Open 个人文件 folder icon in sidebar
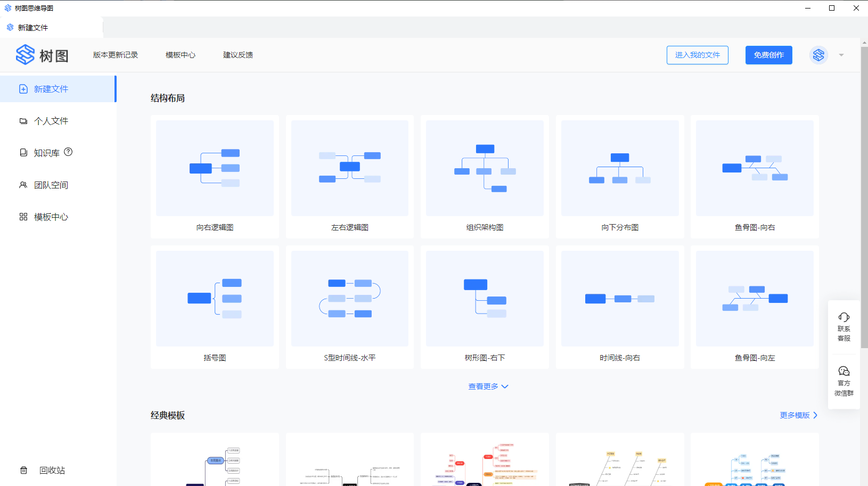Viewport: 868px width, 486px height. coord(23,121)
